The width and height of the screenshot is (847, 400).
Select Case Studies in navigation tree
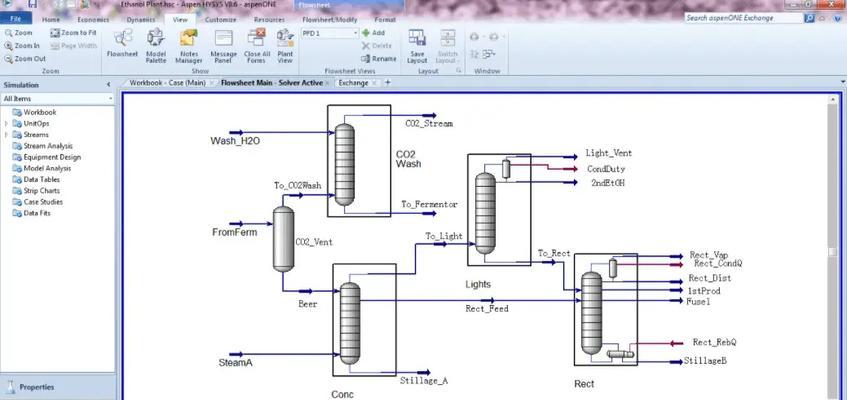(43, 202)
